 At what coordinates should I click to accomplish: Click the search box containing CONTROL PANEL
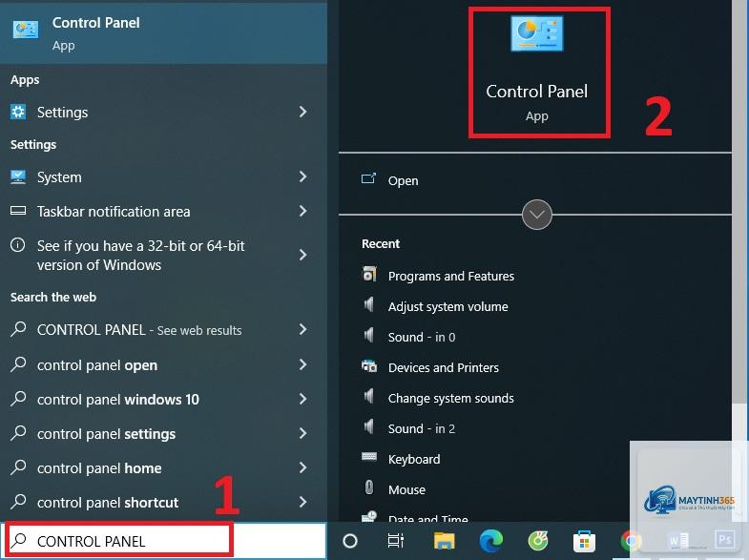click(163, 541)
